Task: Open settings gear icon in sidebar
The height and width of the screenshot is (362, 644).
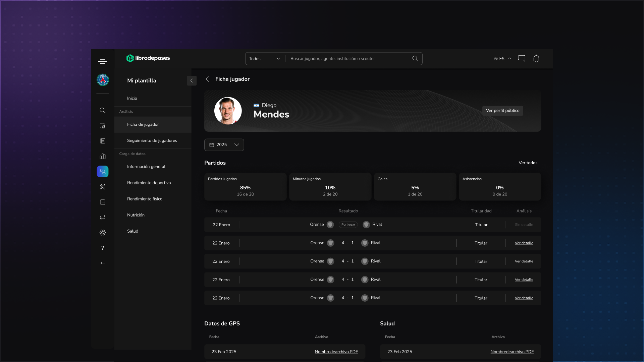Action: pyautogui.click(x=103, y=233)
